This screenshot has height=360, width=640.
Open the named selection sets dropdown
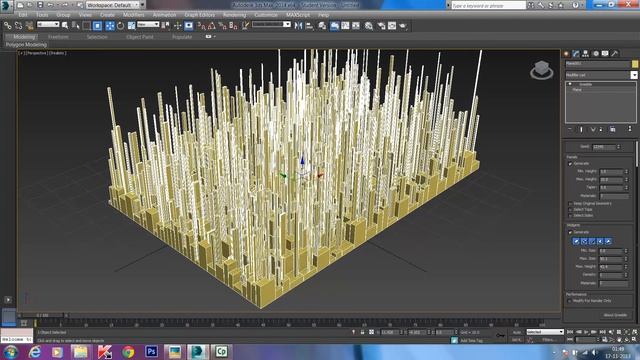(x=271, y=25)
